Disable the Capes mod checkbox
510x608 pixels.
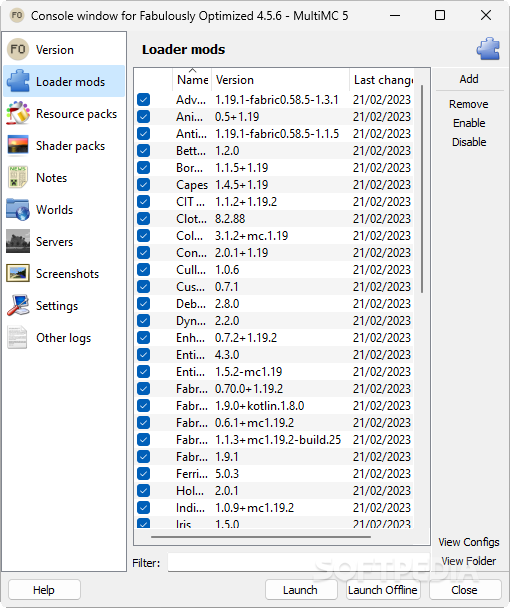click(x=143, y=185)
